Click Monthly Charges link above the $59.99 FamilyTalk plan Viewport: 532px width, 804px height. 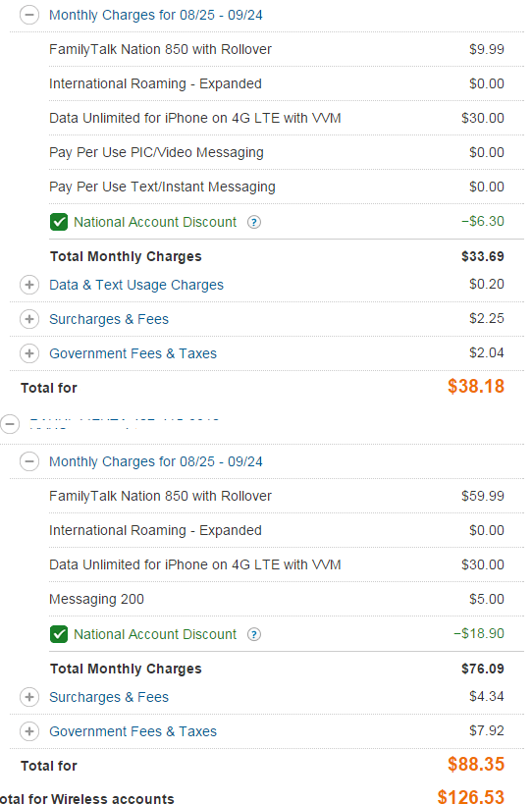click(x=156, y=461)
